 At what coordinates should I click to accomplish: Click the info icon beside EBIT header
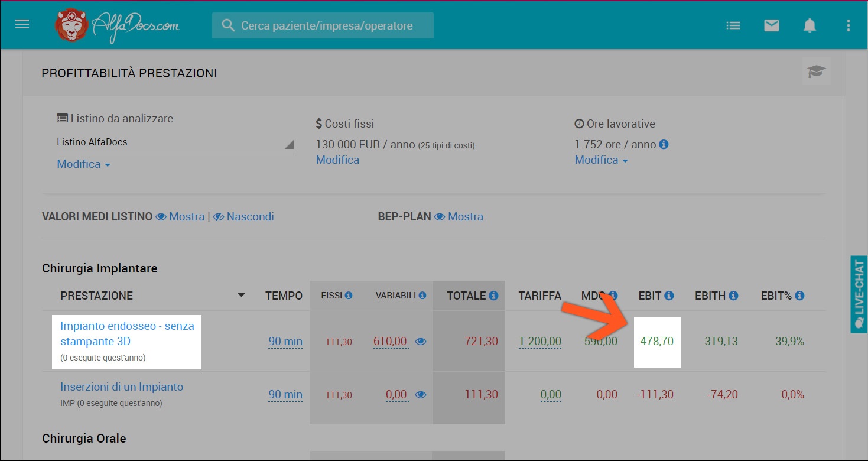click(x=669, y=296)
